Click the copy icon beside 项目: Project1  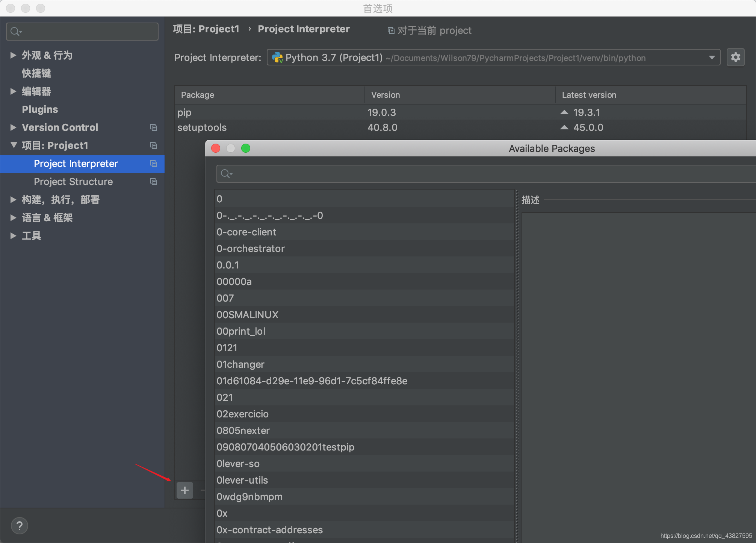tap(153, 146)
